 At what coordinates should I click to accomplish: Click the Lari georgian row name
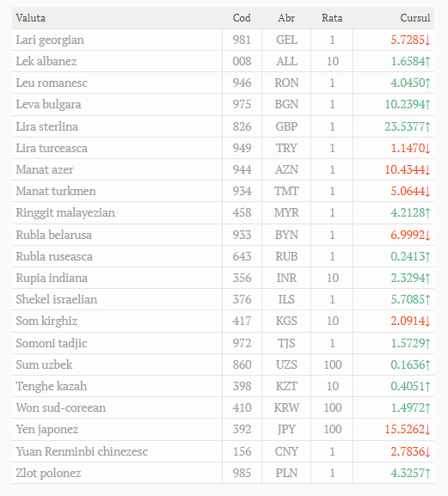(50, 40)
